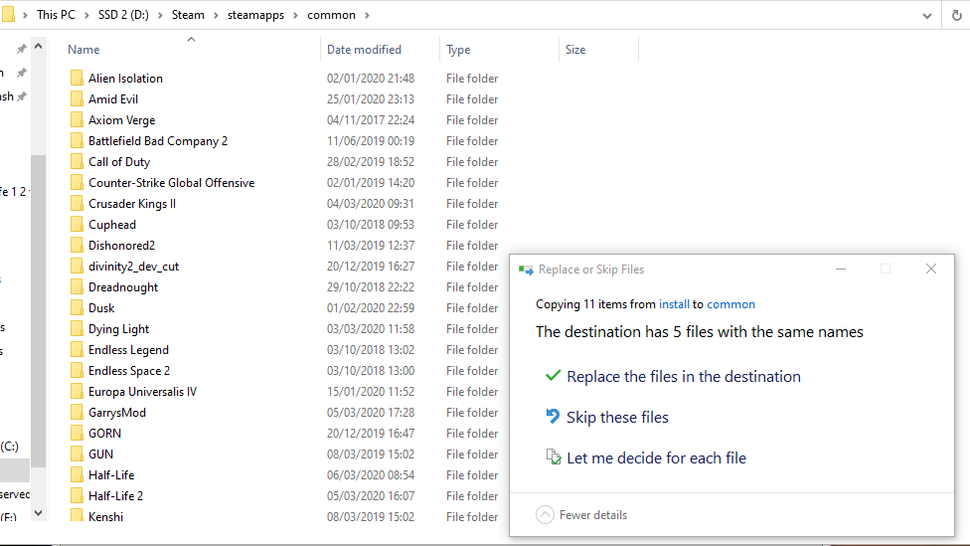This screenshot has width=970, height=546.
Task: Choose Replace the files in the destination
Action: coord(683,377)
